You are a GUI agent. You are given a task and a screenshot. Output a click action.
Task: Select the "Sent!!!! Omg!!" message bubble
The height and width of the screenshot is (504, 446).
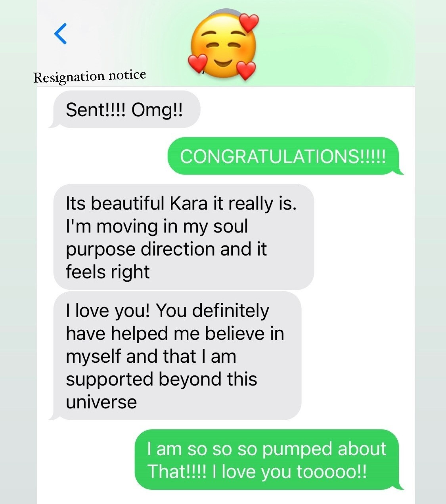coord(124,110)
